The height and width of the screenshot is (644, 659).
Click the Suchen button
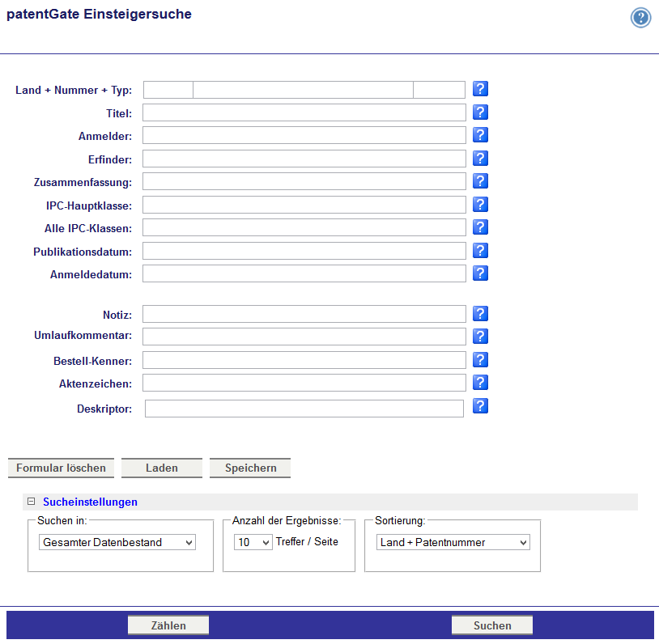click(x=492, y=625)
